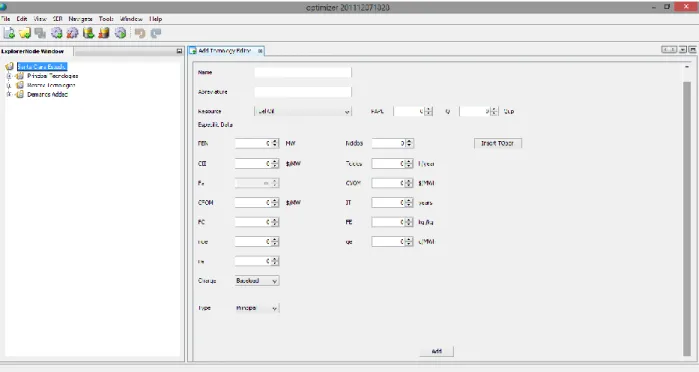Increment the CFOM spinner value
699x372 pixels.
(x=275, y=200)
